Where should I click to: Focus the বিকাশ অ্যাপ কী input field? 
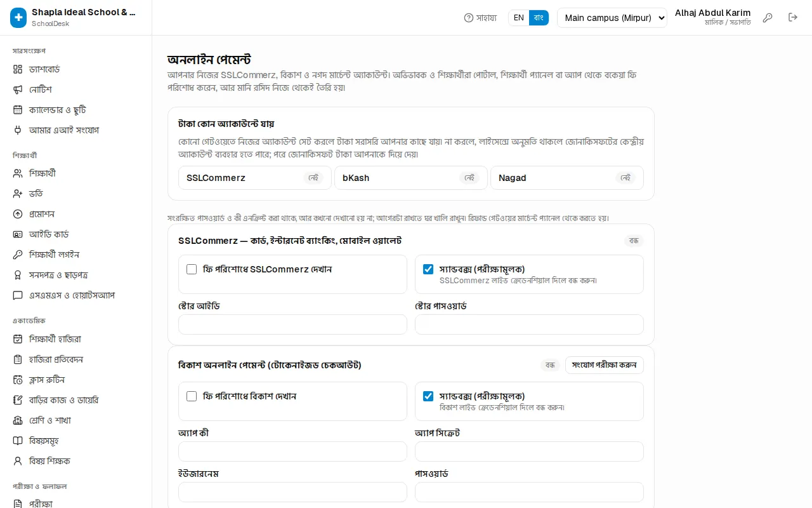(292, 451)
